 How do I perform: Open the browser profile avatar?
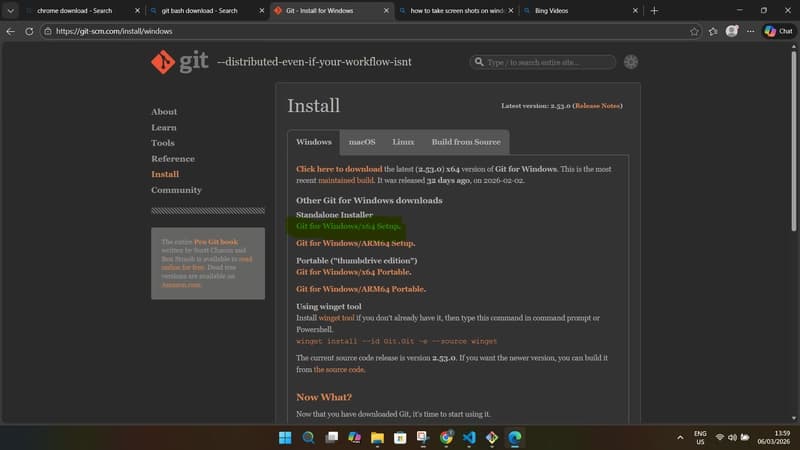point(732,31)
